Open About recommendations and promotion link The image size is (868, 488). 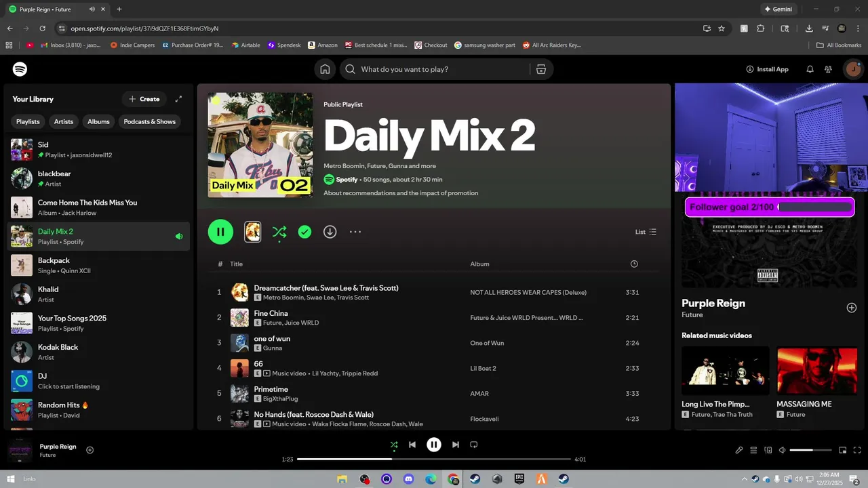click(401, 193)
